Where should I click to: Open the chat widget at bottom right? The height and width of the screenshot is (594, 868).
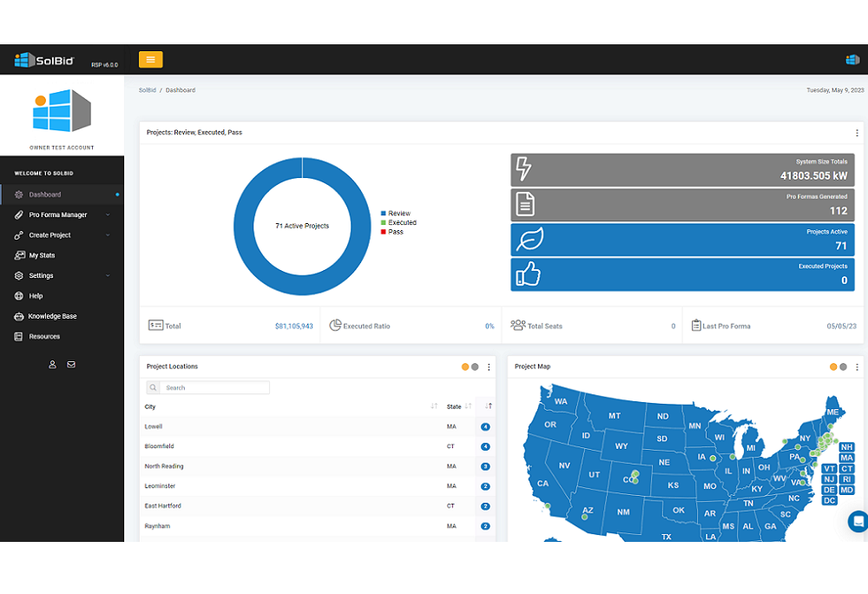pyautogui.click(x=858, y=521)
